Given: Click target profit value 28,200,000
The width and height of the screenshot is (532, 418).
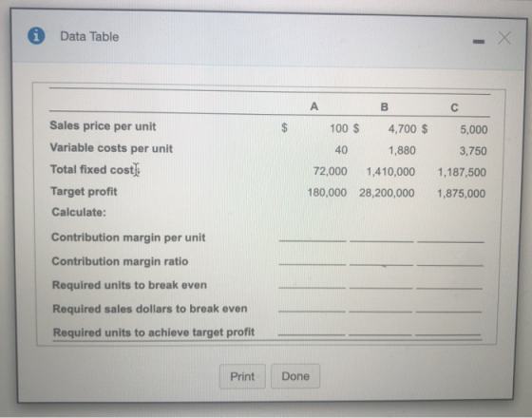Looking at the screenshot, I should pos(387,193).
